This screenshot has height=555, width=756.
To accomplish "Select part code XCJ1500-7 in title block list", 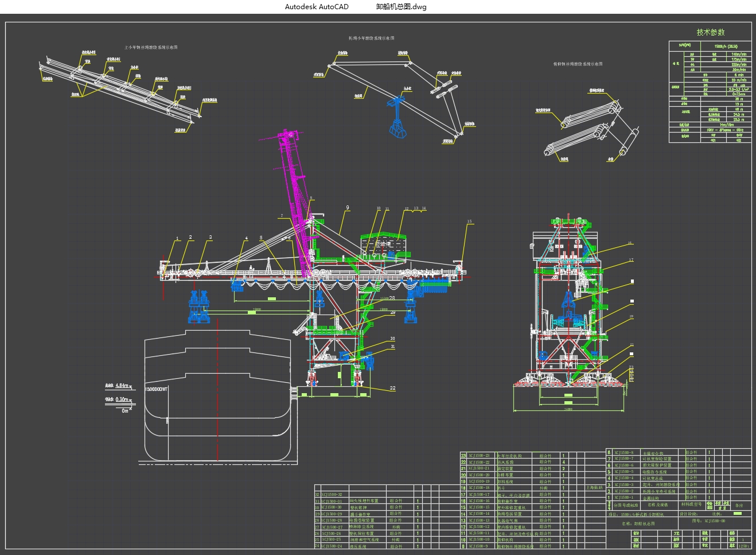I will coord(624,459).
